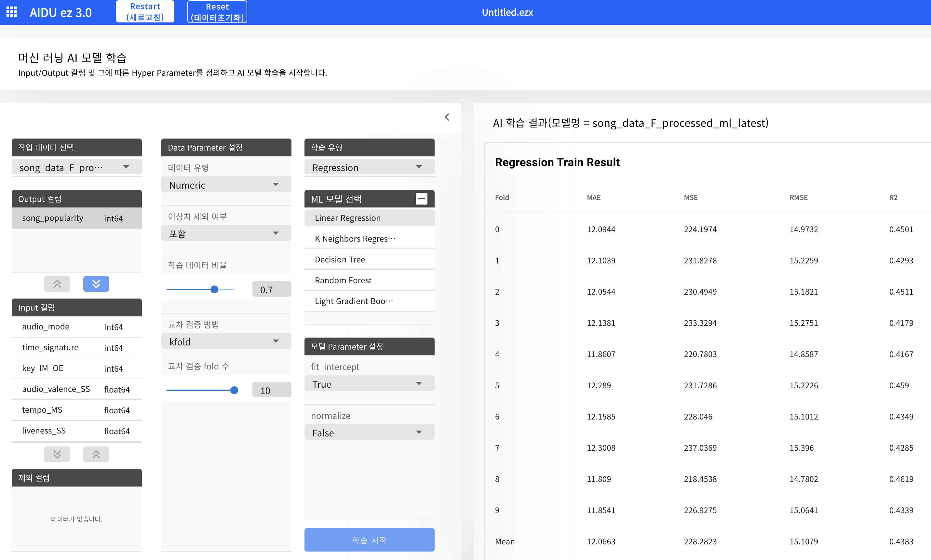Expand the kfold cross-validation method dropdown
Screen dimensions: 931x560
point(226,341)
